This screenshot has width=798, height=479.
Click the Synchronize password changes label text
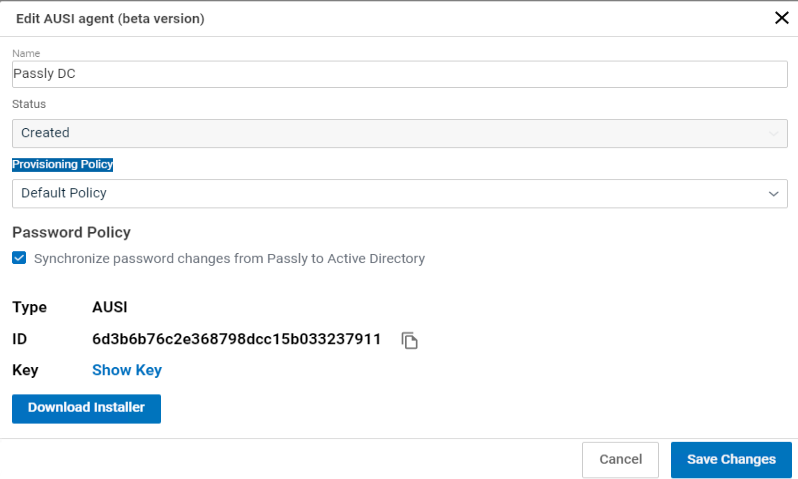coord(229,259)
